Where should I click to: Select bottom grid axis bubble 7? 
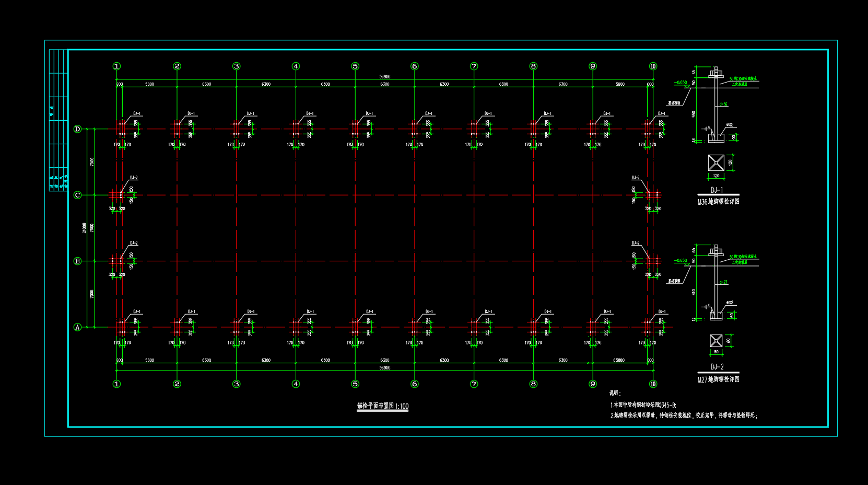[x=474, y=384]
